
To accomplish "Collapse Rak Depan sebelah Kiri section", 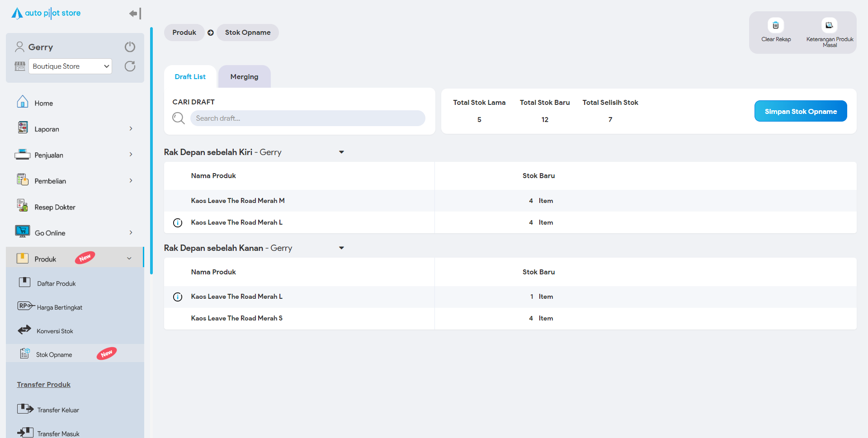I will pyautogui.click(x=341, y=152).
